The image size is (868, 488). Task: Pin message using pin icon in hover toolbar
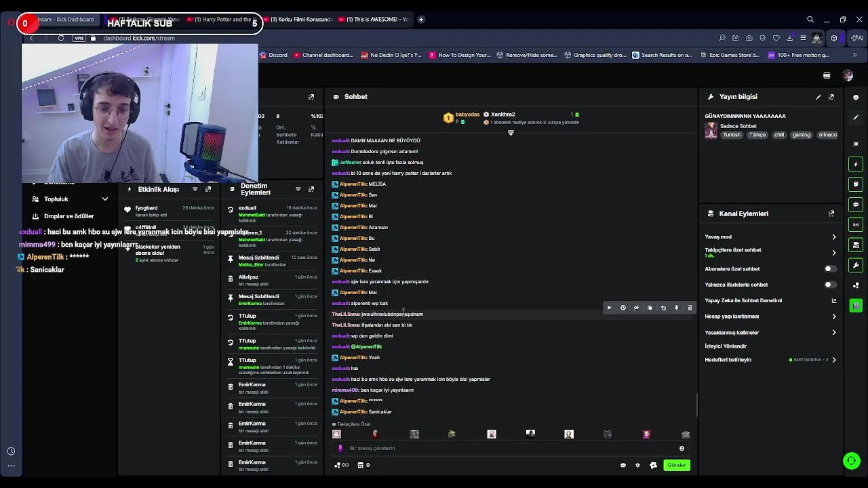[676, 308]
